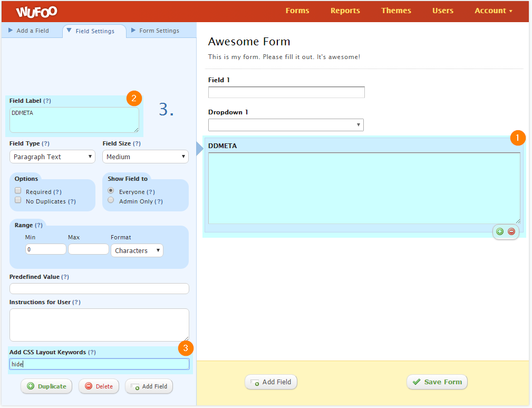Click Field Type help (?) icon
The height and width of the screenshot is (408, 532).
click(x=45, y=143)
